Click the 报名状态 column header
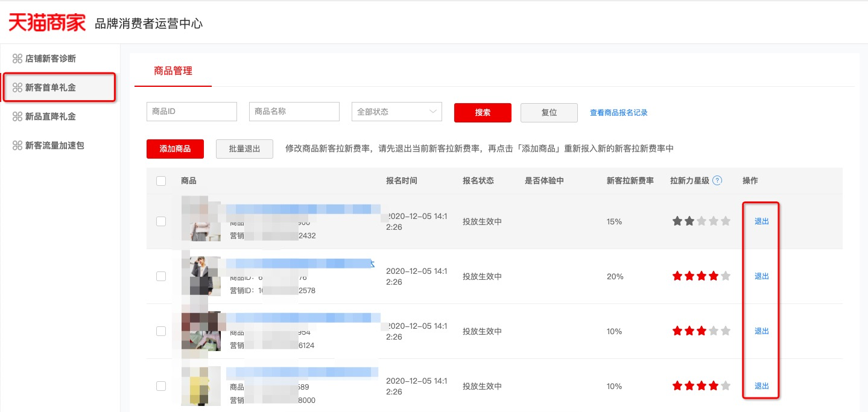The image size is (868, 412). click(x=478, y=181)
